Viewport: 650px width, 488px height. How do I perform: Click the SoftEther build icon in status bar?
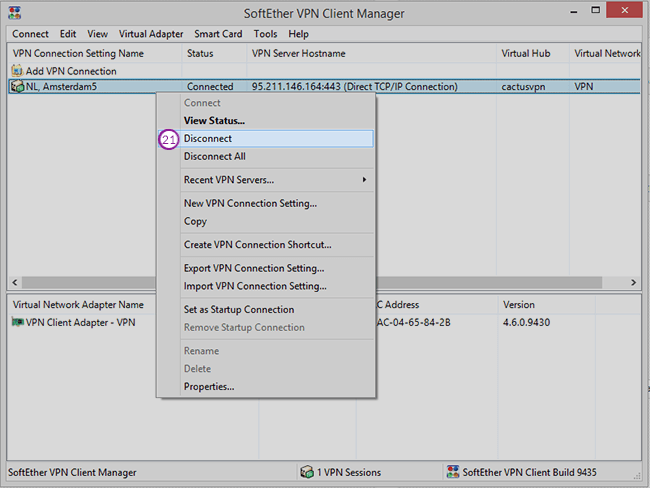(453, 472)
